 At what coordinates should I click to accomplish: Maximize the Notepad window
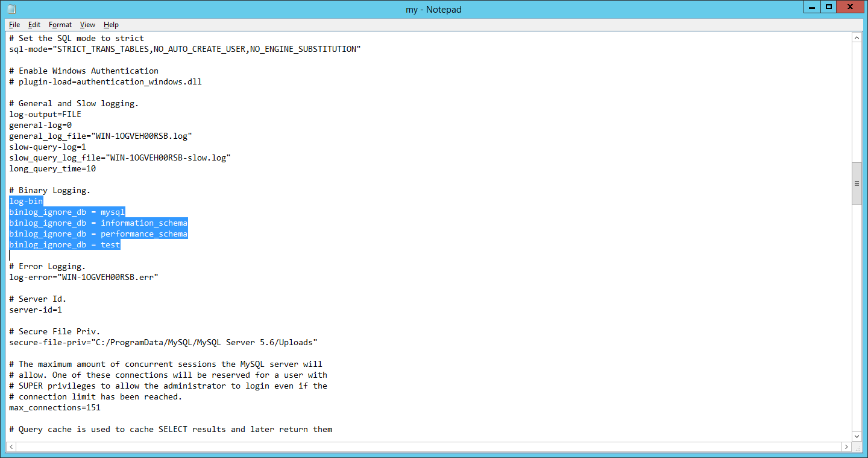coord(829,7)
